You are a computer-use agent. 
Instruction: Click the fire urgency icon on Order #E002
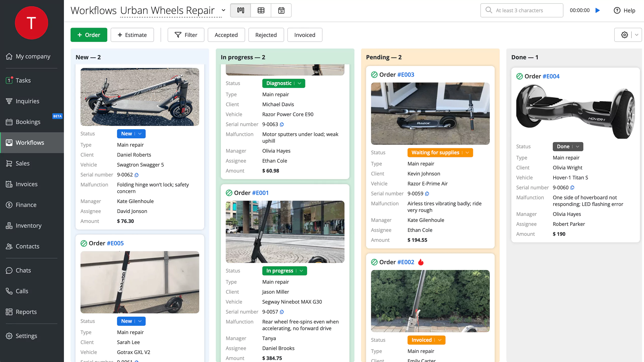pos(421,262)
